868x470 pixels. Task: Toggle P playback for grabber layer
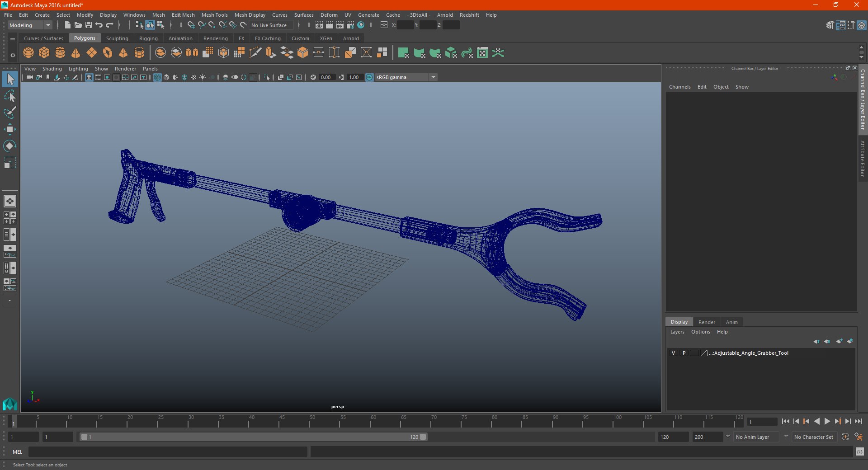(684, 353)
